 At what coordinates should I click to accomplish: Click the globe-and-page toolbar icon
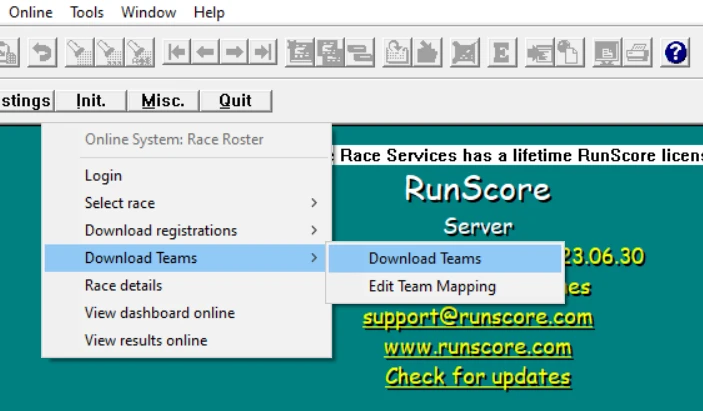[x=569, y=53]
